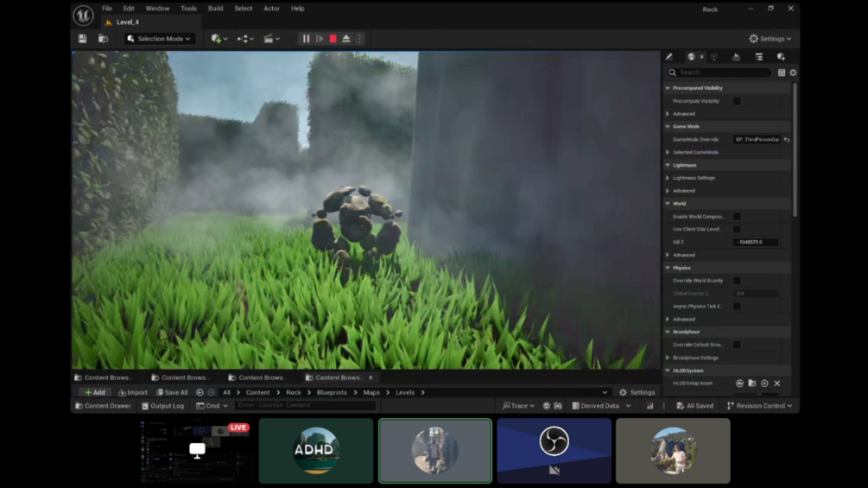Open the pencil icon panel tab

click(x=668, y=57)
